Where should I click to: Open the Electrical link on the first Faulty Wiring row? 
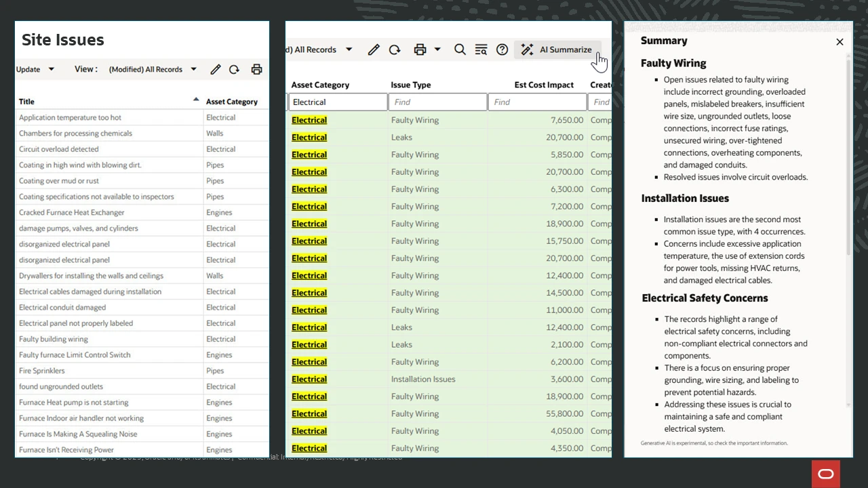point(309,120)
